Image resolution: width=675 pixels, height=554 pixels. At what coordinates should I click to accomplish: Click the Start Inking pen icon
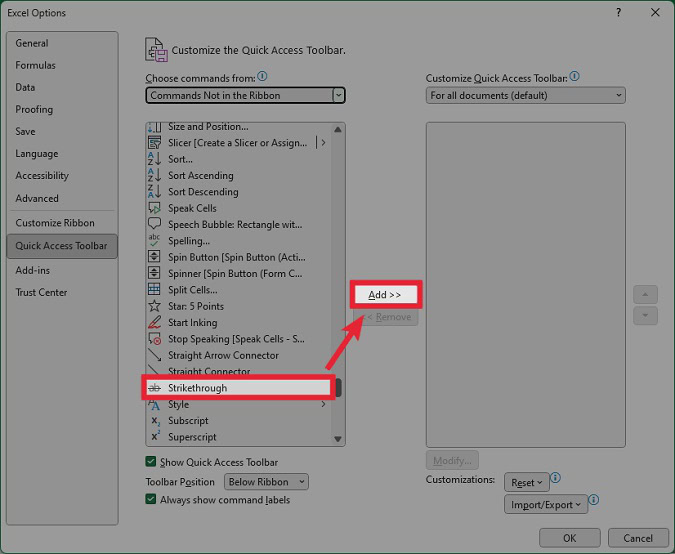(x=154, y=322)
